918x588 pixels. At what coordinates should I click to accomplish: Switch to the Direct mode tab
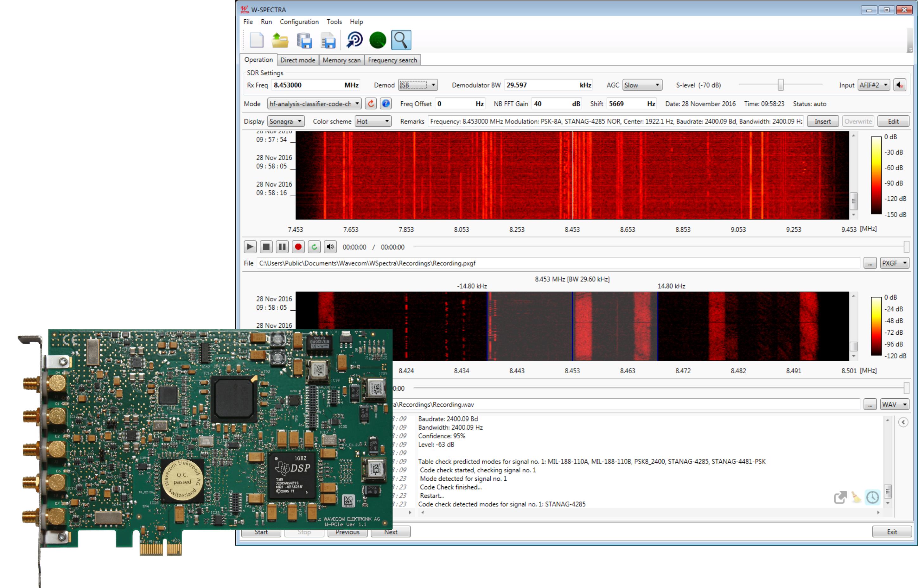click(x=298, y=60)
